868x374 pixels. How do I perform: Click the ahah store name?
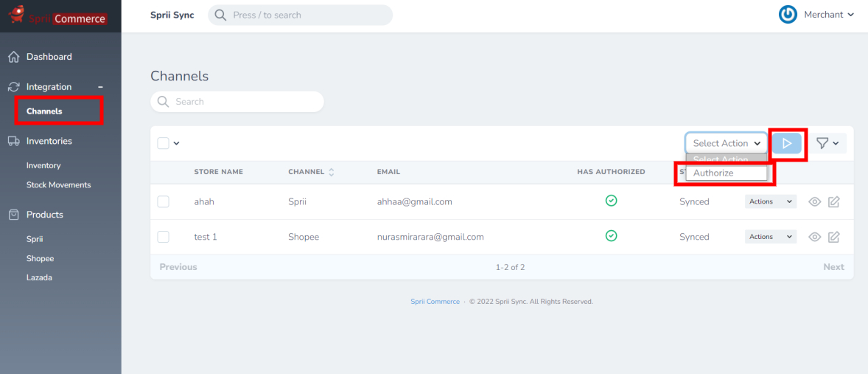pos(204,201)
